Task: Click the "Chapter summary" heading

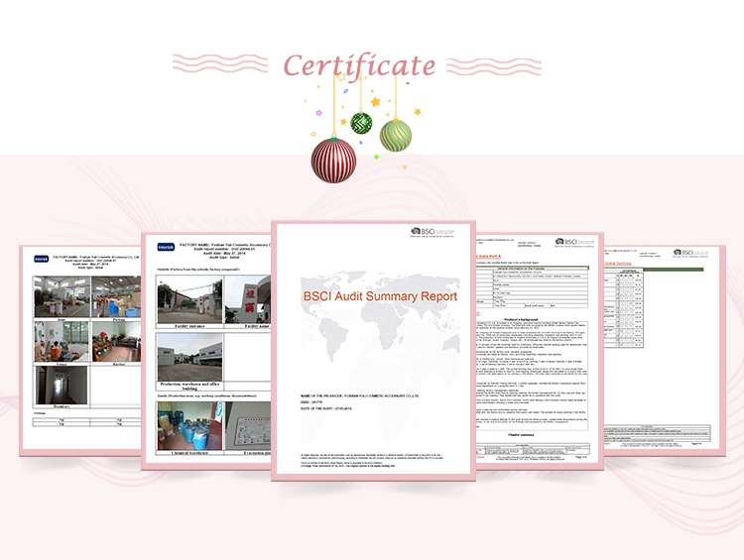Action: pyautogui.click(x=521, y=435)
